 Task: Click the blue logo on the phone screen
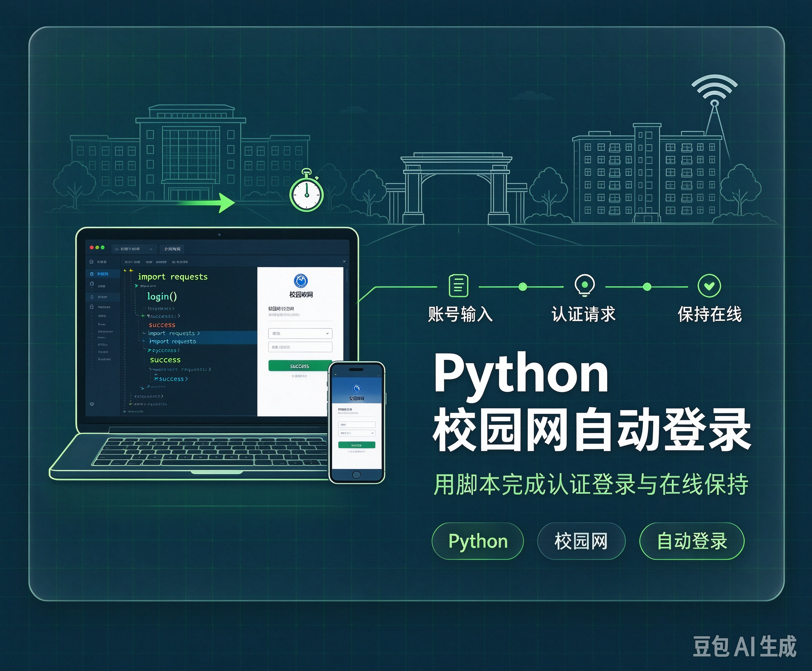[x=357, y=388]
